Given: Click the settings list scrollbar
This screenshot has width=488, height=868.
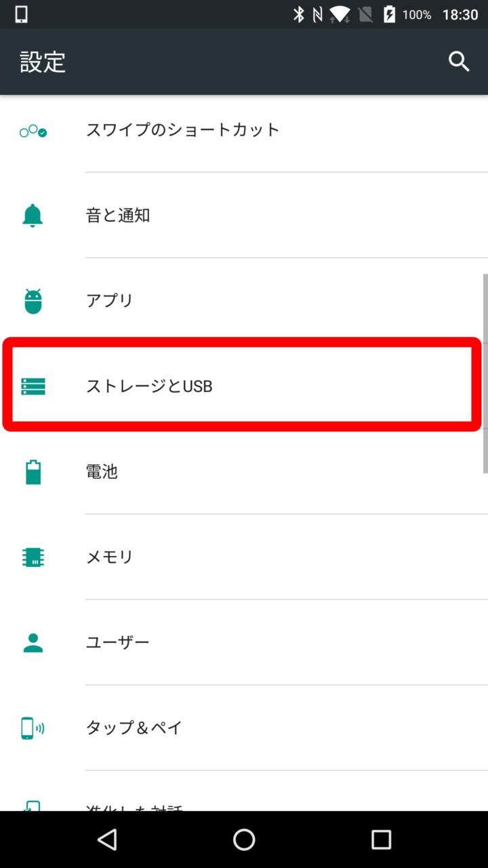Looking at the screenshot, I should pyautogui.click(x=485, y=373).
